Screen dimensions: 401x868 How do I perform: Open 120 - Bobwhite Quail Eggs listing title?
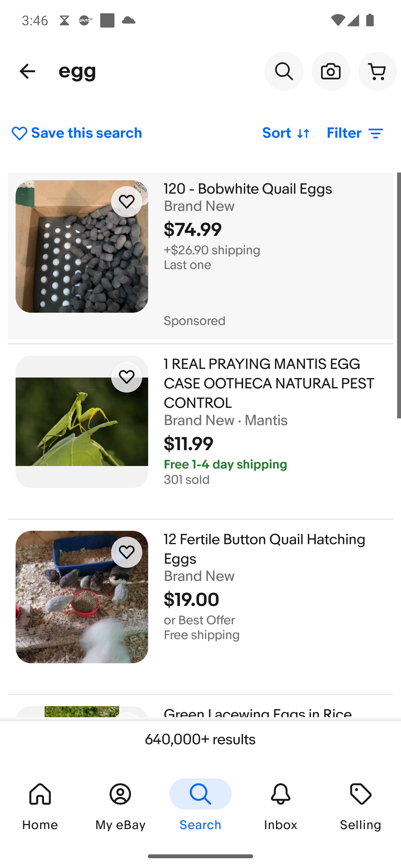tap(248, 189)
